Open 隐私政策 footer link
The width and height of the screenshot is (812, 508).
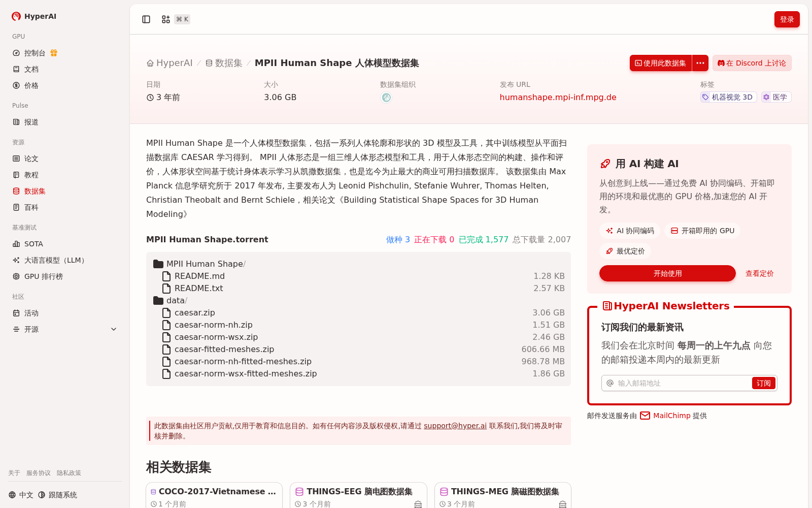coord(69,473)
